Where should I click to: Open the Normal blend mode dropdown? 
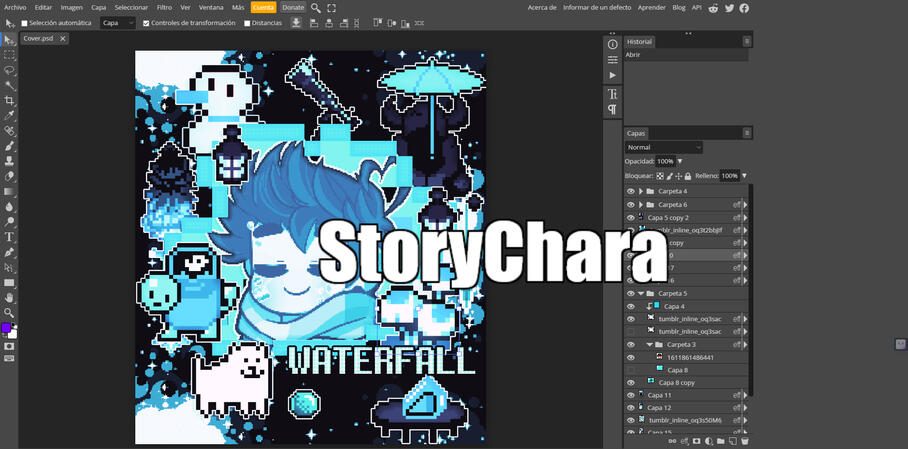point(664,147)
